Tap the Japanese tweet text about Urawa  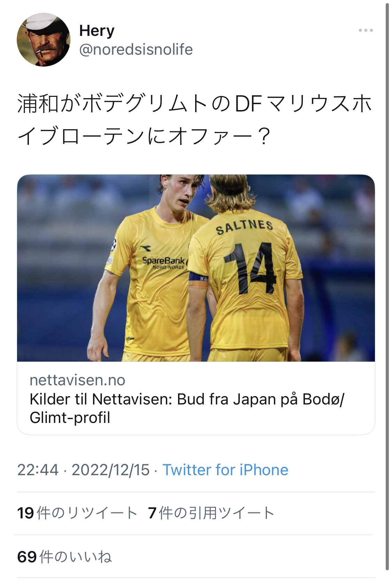(194, 119)
